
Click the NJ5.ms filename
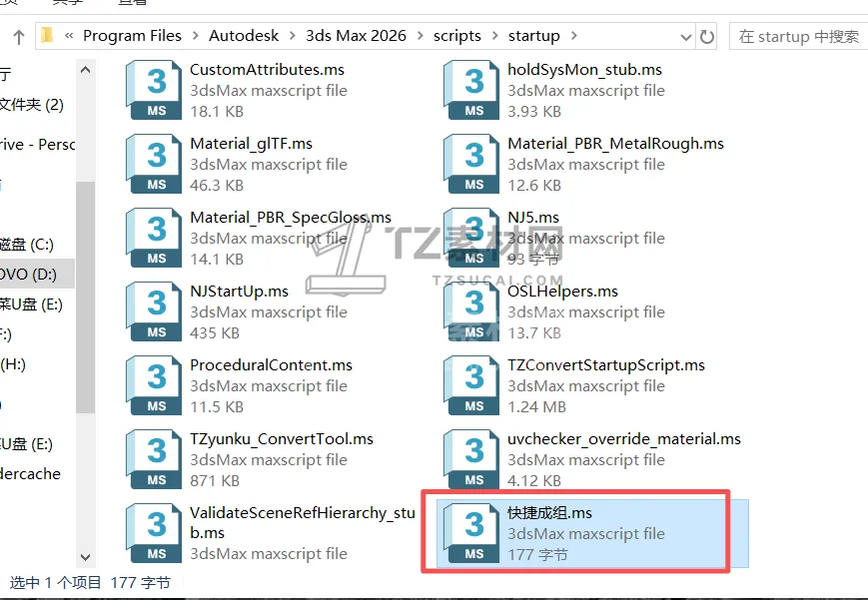pos(533,218)
